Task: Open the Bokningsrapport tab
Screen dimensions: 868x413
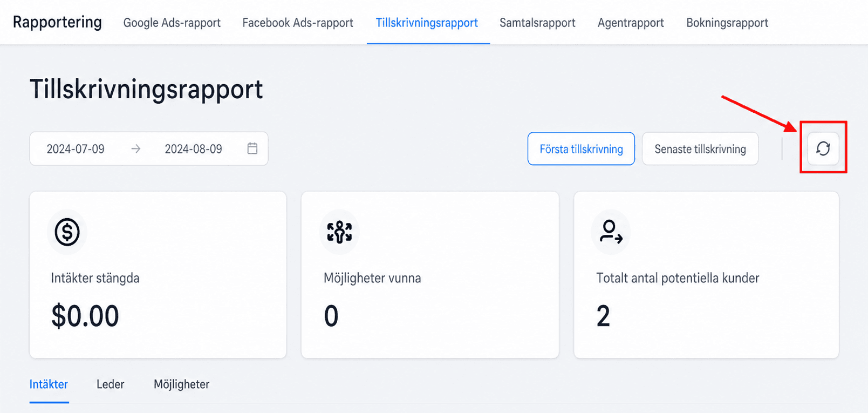Action: (x=727, y=23)
